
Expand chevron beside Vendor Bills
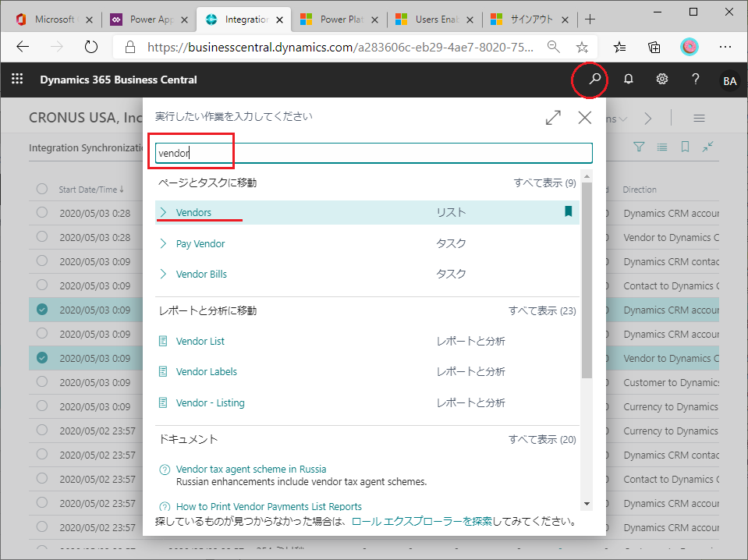(163, 275)
